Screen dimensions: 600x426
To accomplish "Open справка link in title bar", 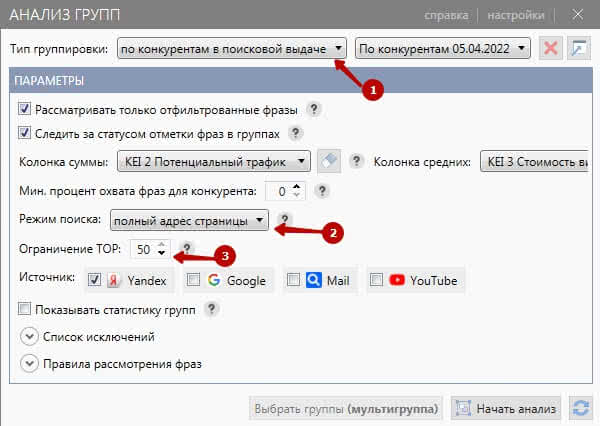I will (x=446, y=15).
